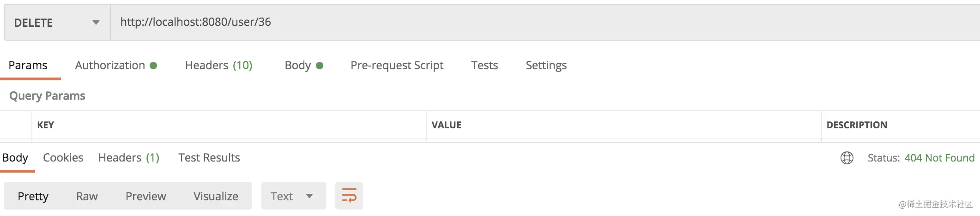Select the Pretty response view
Viewport: 980px width, 216px height.
pos(33,196)
